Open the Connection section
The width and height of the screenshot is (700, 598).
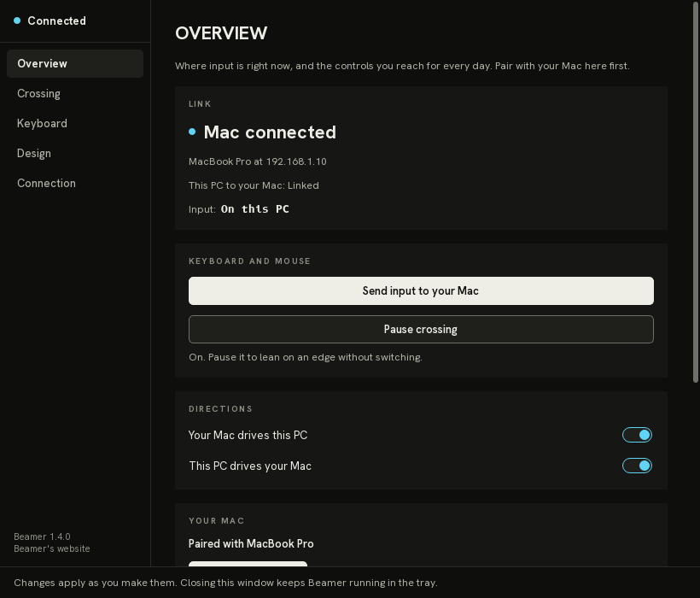(75, 183)
